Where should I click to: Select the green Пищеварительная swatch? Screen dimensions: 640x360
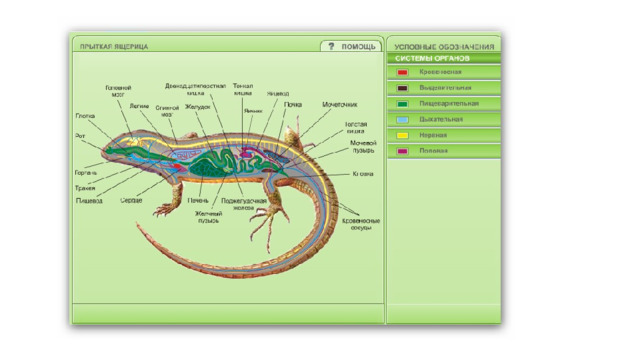(x=402, y=104)
